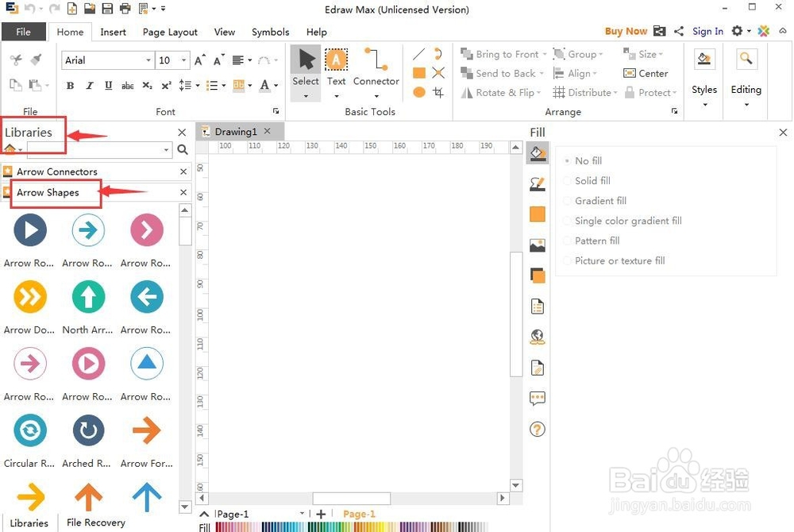
Task: Apply strikethrough formatting
Action: pos(128,86)
